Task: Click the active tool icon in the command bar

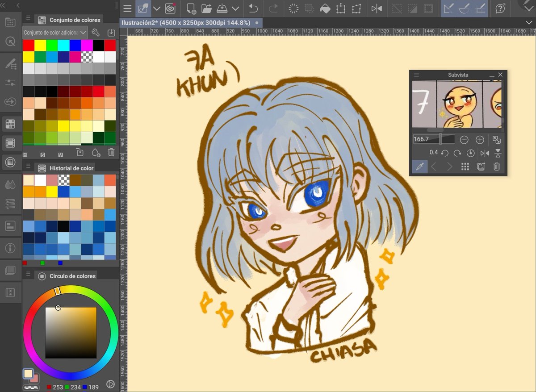Action: click(x=143, y=8)
